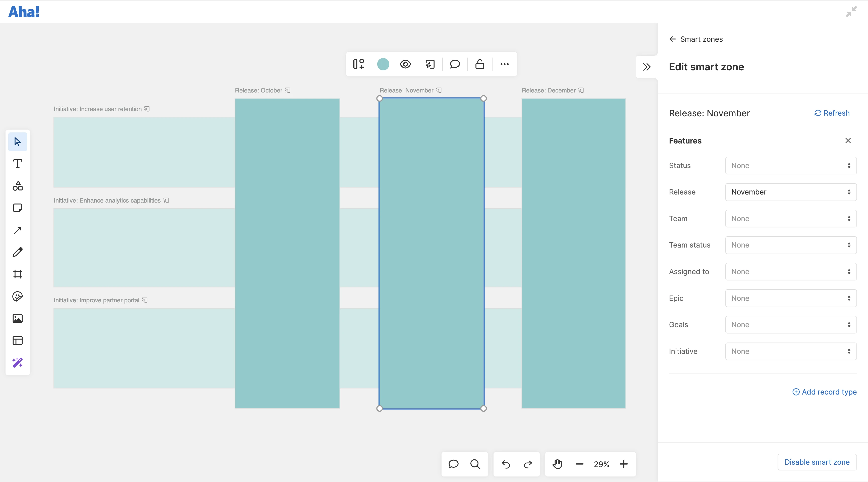Enable the hand pan tool
Viewport: 868px width, 482px height.
557,464
